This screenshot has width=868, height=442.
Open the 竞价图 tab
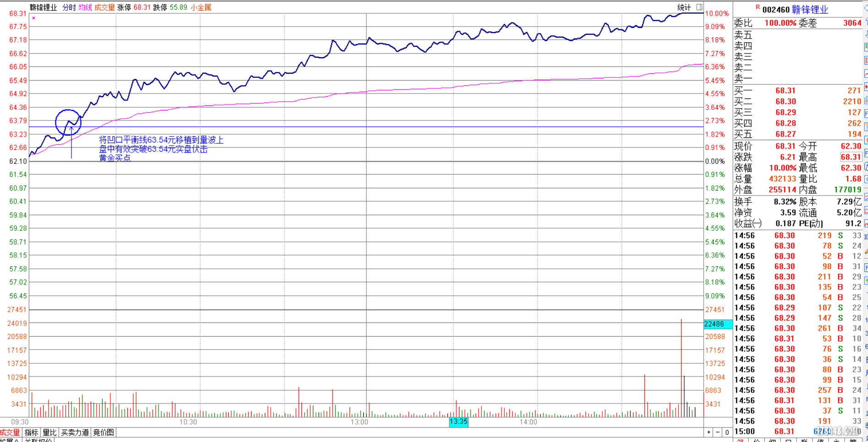[104, 432]
